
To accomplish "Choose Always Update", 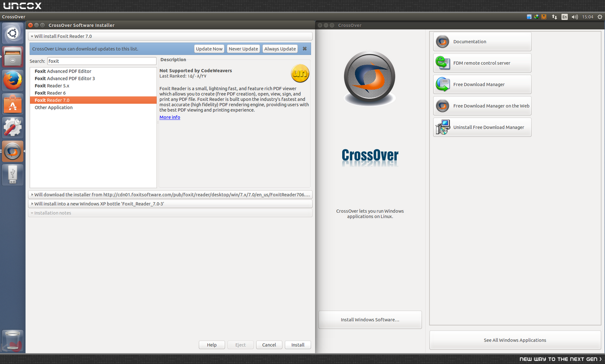I will click(x=280, y=49).
